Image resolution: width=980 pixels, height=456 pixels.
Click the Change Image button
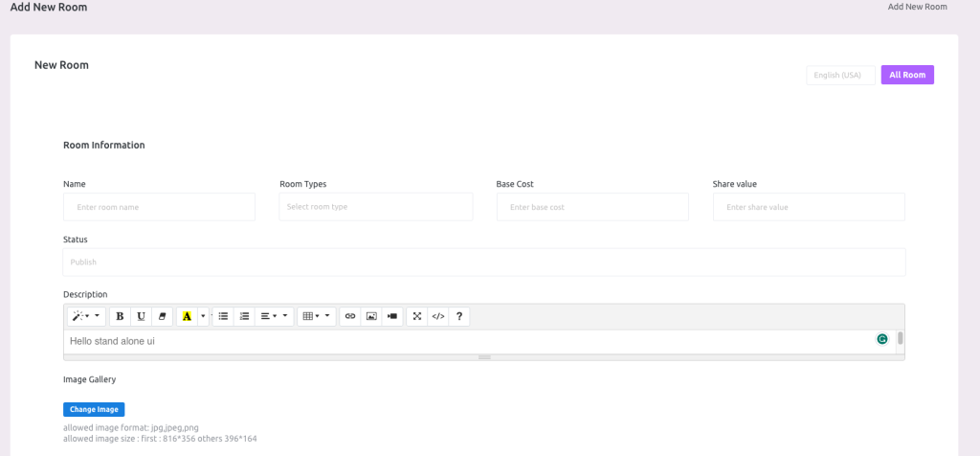coord(94,410)
